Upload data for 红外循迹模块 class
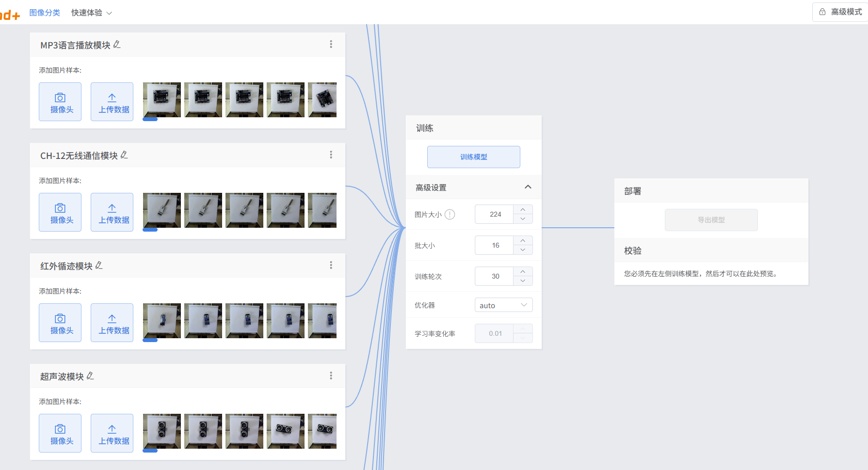Screen dimensions: 868x470 coord(112,322)
